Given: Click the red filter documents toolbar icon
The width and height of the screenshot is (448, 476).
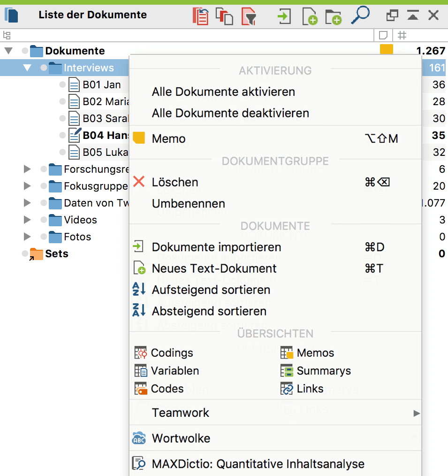Looking at the screenshot, I should pyautogui.click(x=249, y=16).
